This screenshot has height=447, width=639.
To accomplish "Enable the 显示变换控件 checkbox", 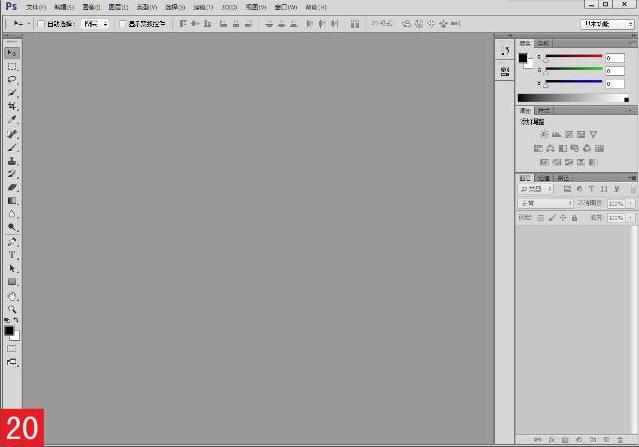I will tap(122, 24).
